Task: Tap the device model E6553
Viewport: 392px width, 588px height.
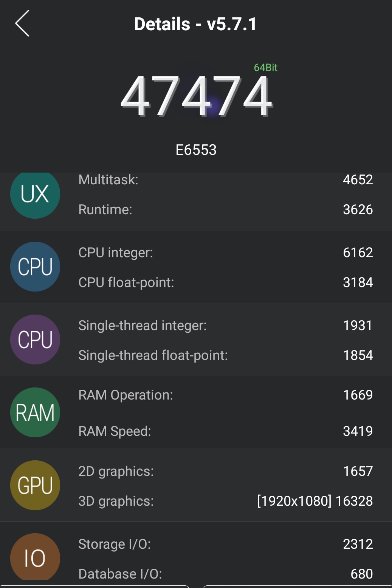Action: [196, 150]
